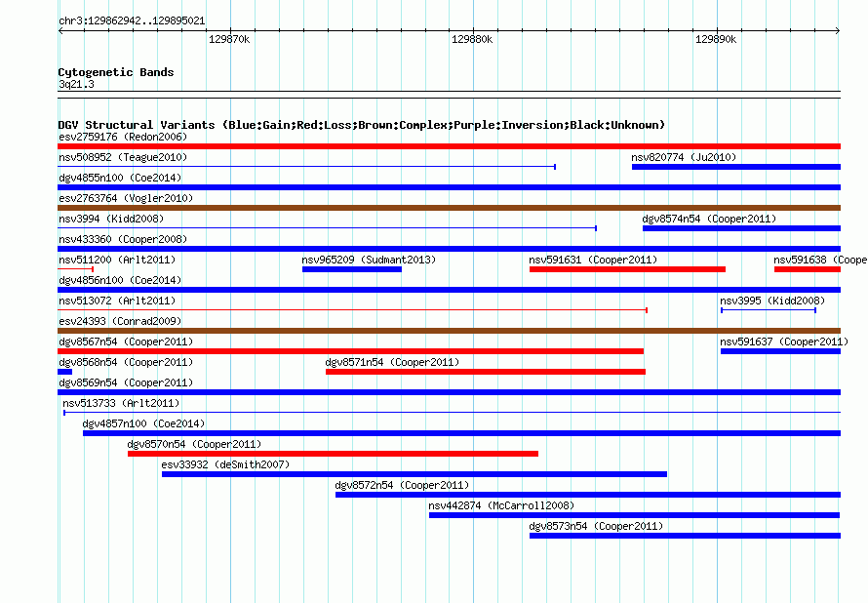The image size is (868, 603).
Task: Select variant label nsv508952 (Teague2010)
Action: pos(123,157)
